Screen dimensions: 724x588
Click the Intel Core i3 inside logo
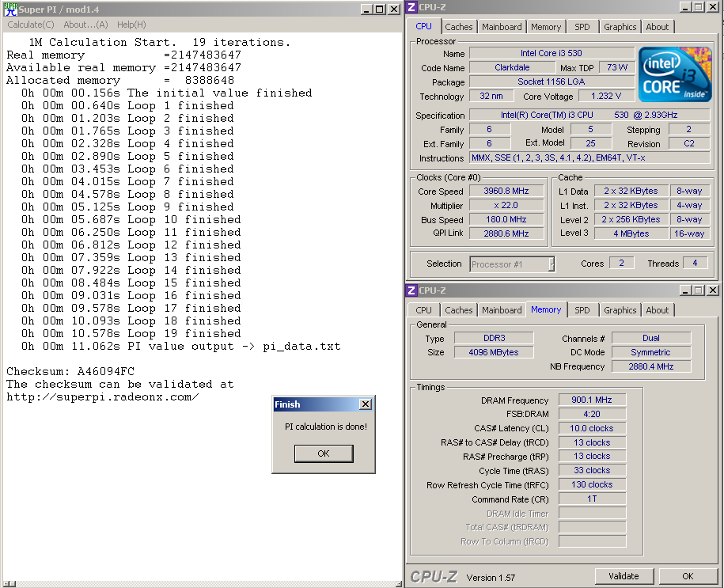(675, 74)
